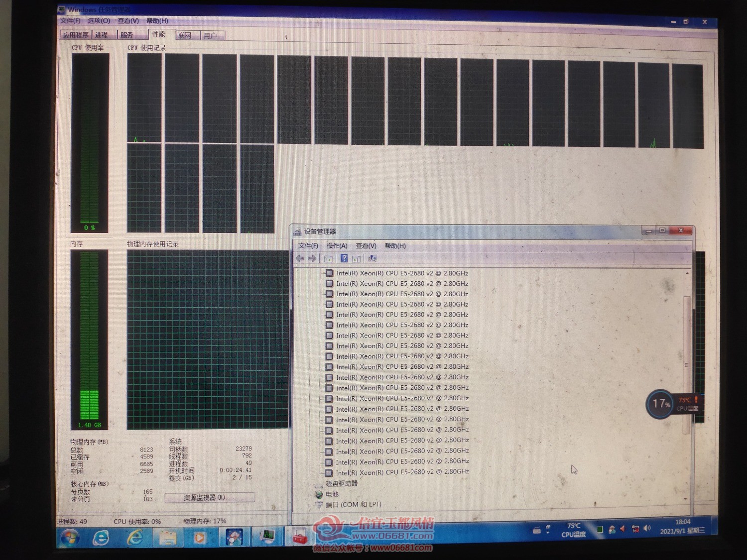
Task: Switch to the 应用程序 tab
Action: point(76,35)
